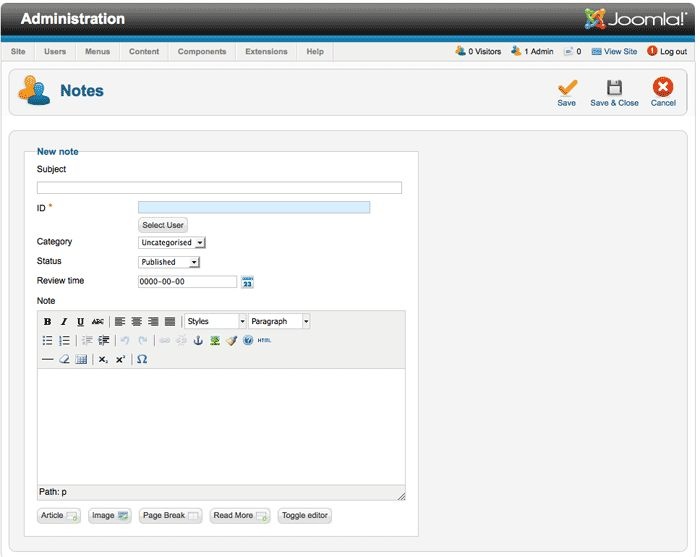Viewport: 700px width, 557px height.
Task: Insert image via tree icon
Action: (x=215, y=341)
